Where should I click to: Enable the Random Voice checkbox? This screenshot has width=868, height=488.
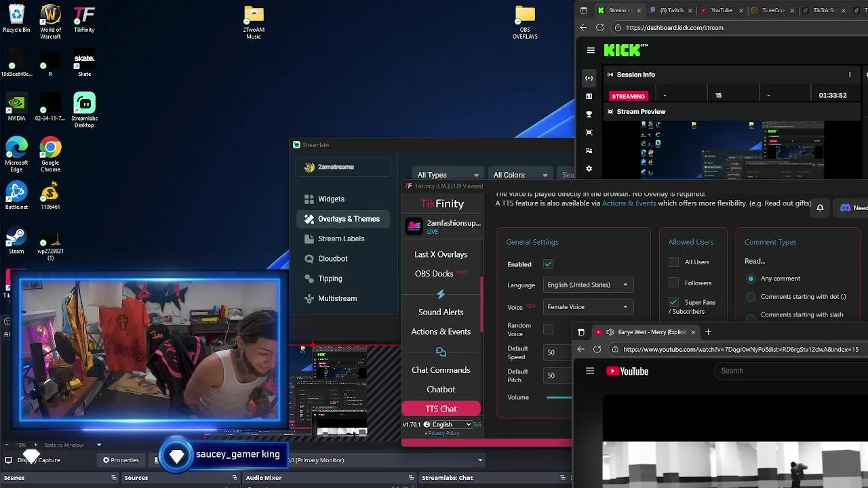point(548,329)
